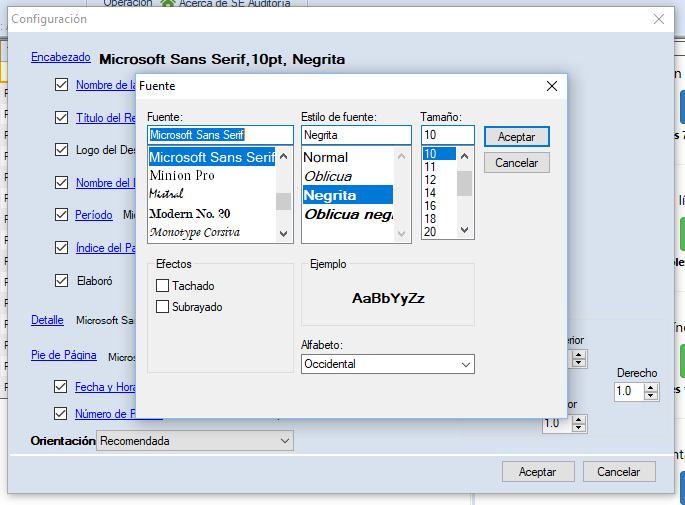Check the Tachado effect checkbox

click(163, 286)
